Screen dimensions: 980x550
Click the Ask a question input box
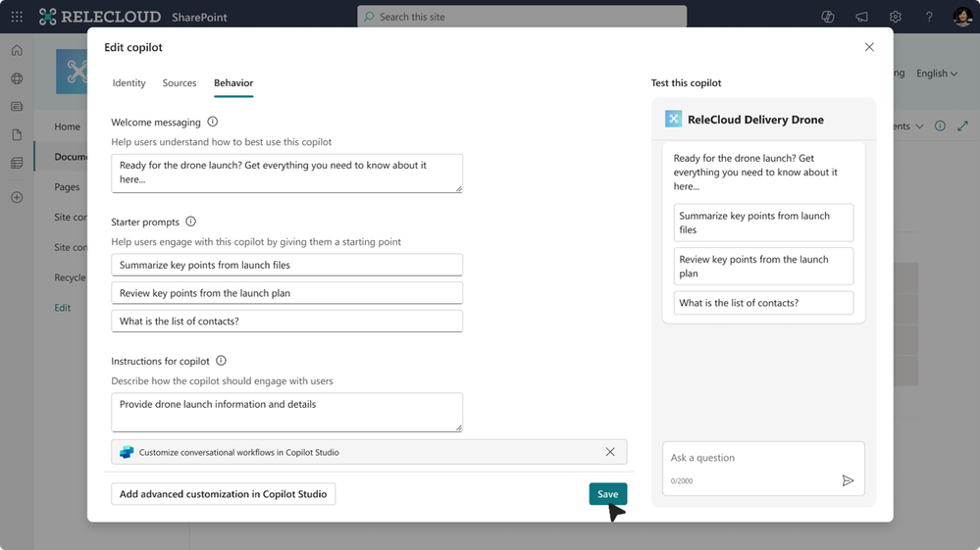click(763, 469)
